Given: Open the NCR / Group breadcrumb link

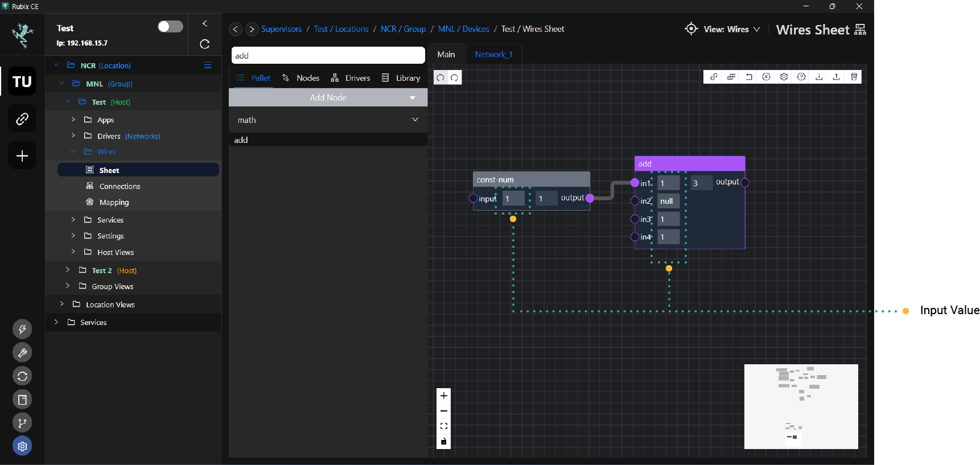Looking at the screenshot, I should 403,29.
